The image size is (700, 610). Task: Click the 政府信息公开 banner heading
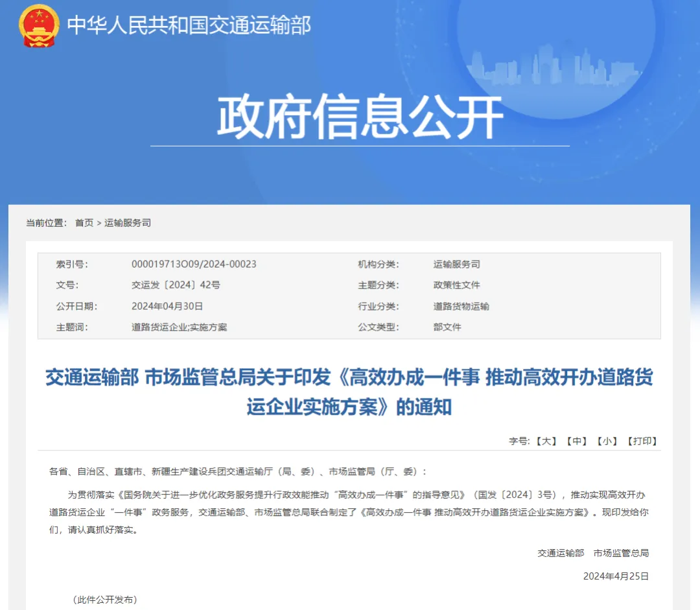pos(360,117)
